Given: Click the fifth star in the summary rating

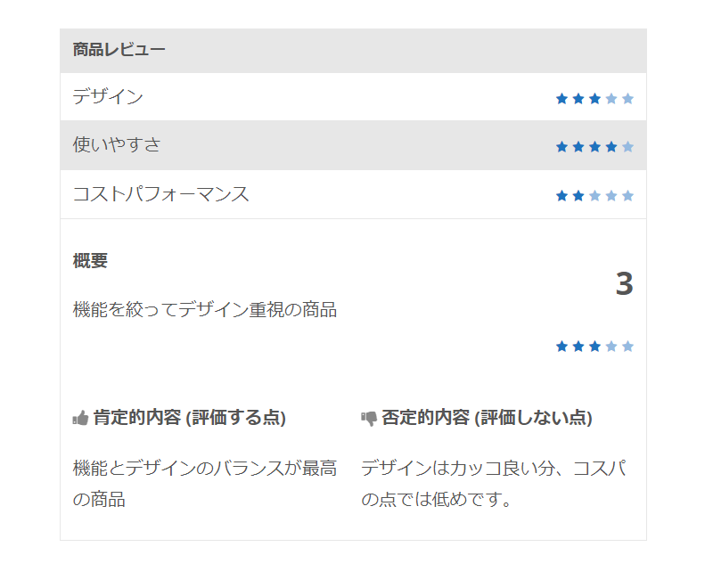Looking at the screenshot, I should (627, 347).
